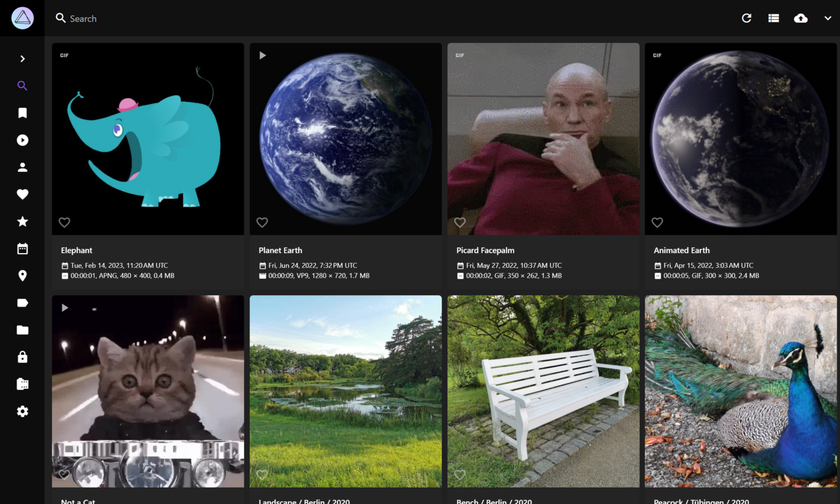Mark the Elephant GIF as favorite
This screenshot has height=504, width=840.
[x=64, y=222]
